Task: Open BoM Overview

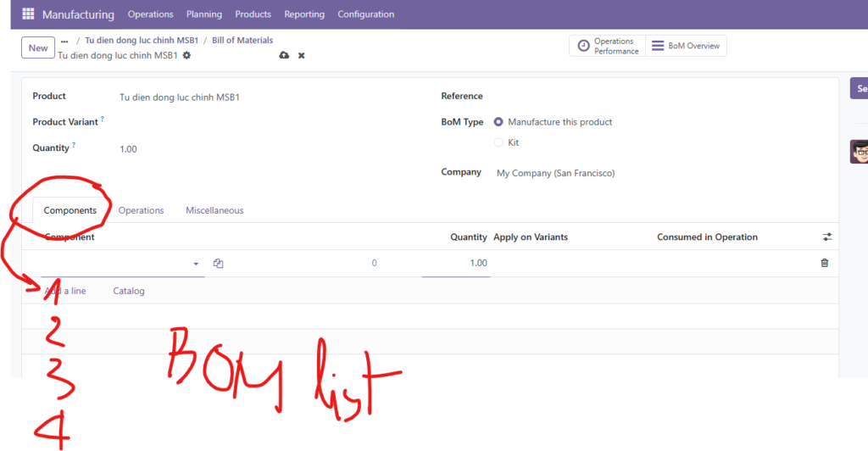Action: 685,46
